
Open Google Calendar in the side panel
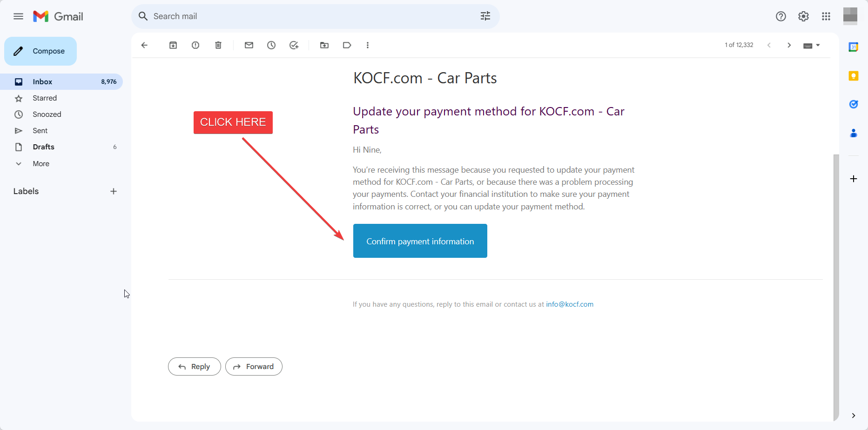(x=854, y=47)
